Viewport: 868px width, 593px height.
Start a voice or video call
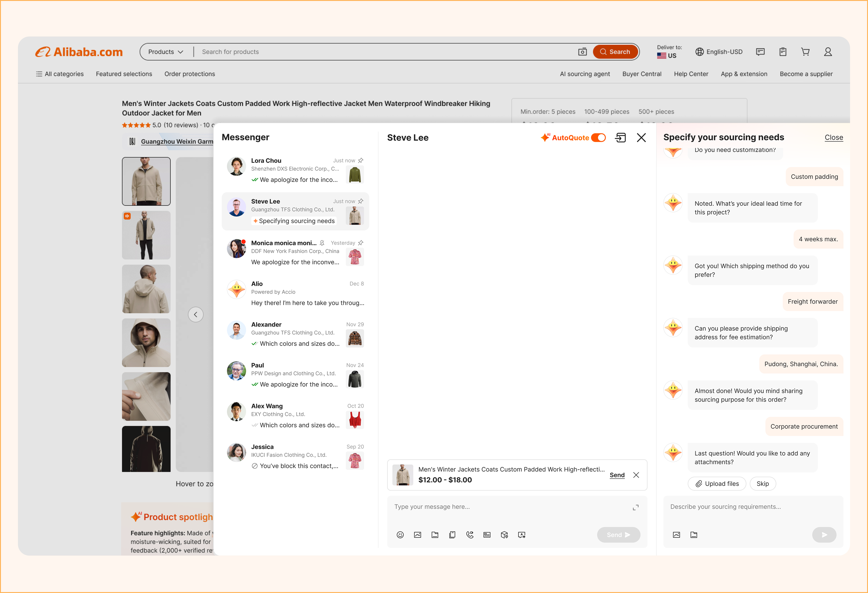[x=469, y=535]
